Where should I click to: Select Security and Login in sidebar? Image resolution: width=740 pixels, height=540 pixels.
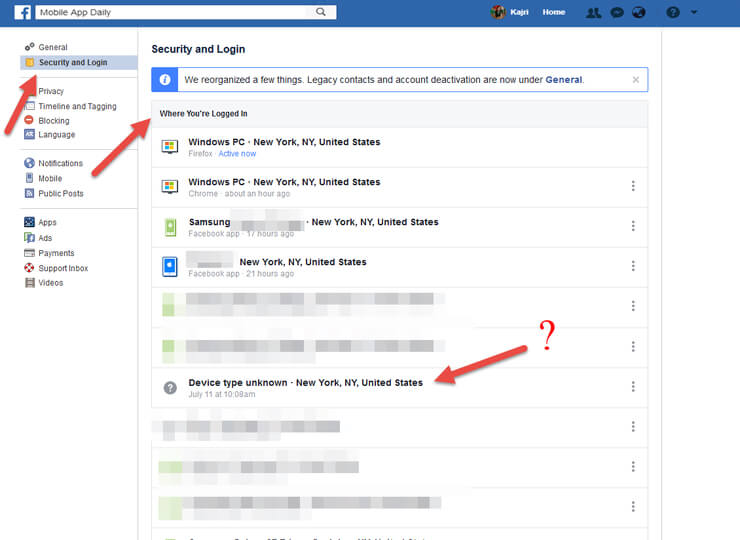(x=79, y=62)
